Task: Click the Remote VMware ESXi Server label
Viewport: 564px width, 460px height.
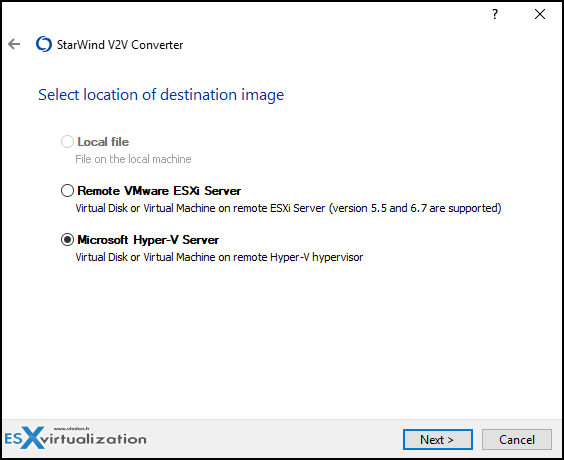Action: click(x=159, y=191)
